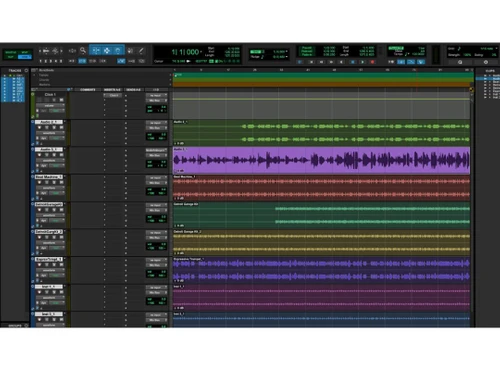Recall zoom preset 5 button
The image size is (500, 375).
point(61,61)
